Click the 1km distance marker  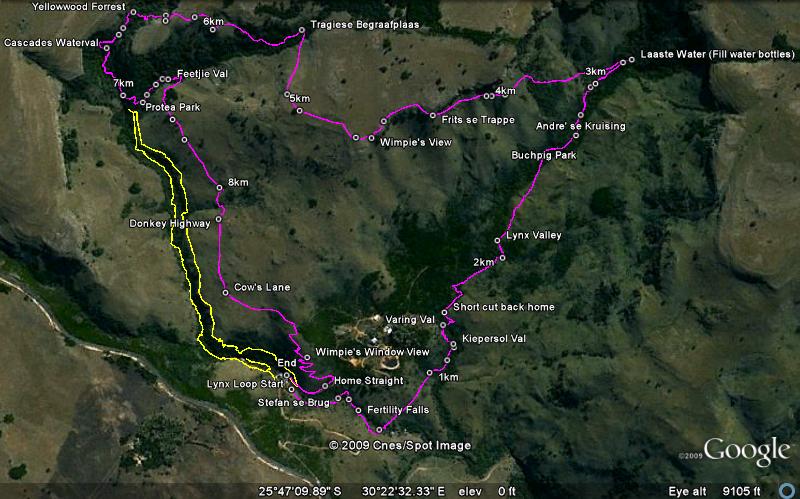(430, 373)
